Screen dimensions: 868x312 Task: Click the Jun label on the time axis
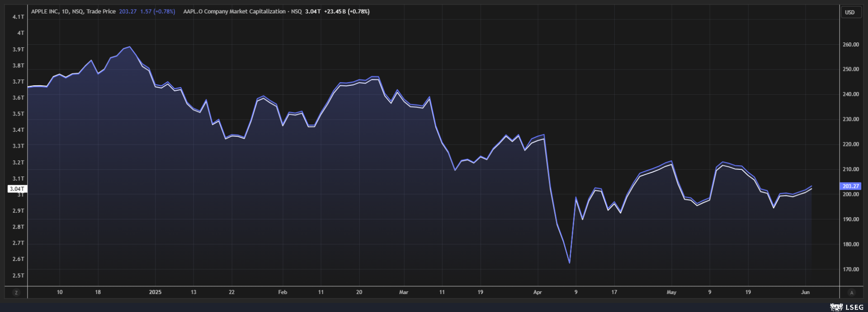(x=805, y=292)
